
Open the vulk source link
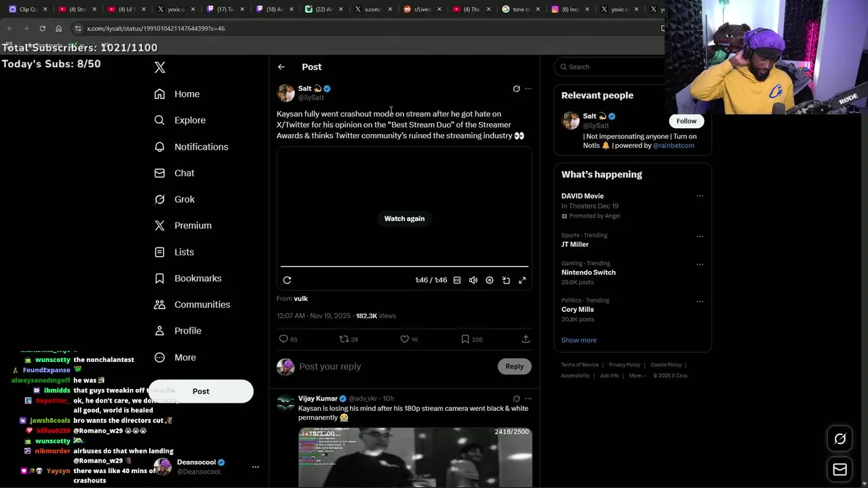click(x=300, y=298)
